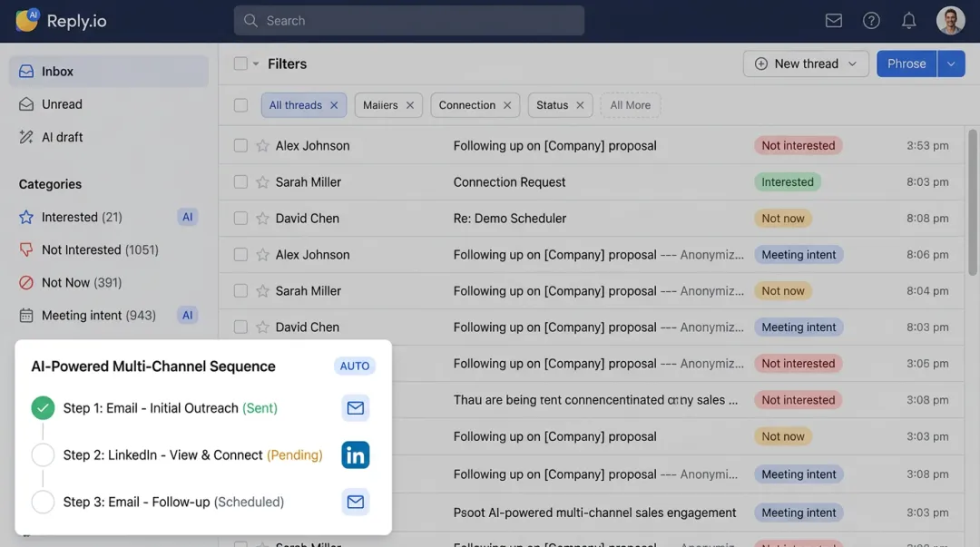980x547 pixels.
Task: Star the Alex Johnson 3:53 pm thread
Action: [262, 146]
